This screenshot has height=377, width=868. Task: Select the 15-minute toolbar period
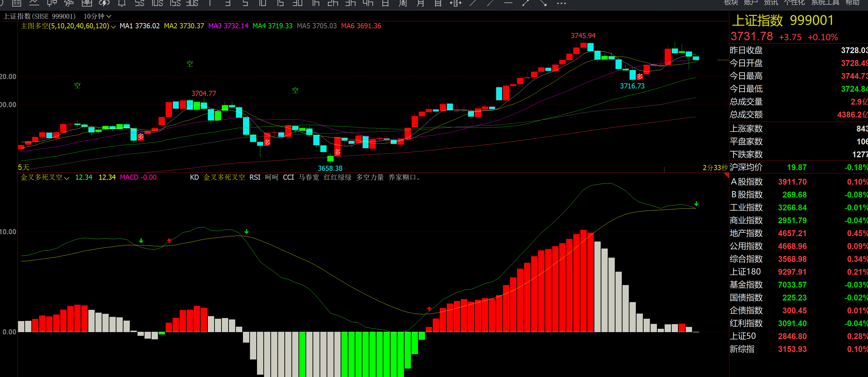[280, 3]
